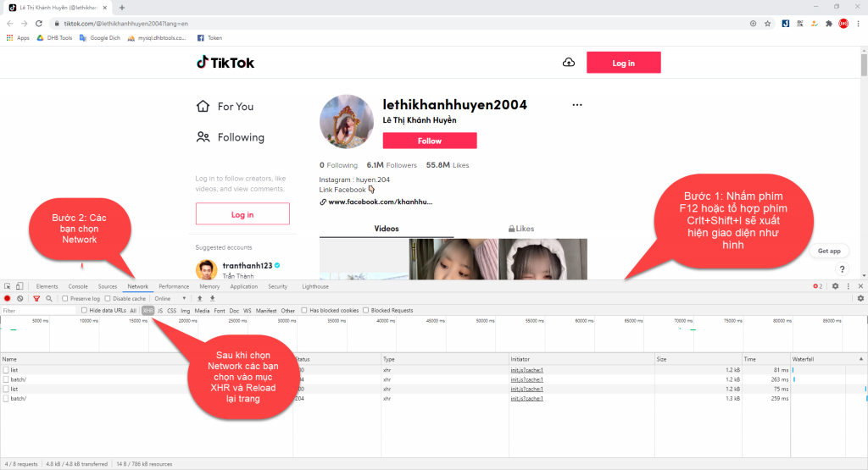Viewport: 868px width, 470px height.
Task: Click the Export HAR download arrow icon
Action: point(212,299)
